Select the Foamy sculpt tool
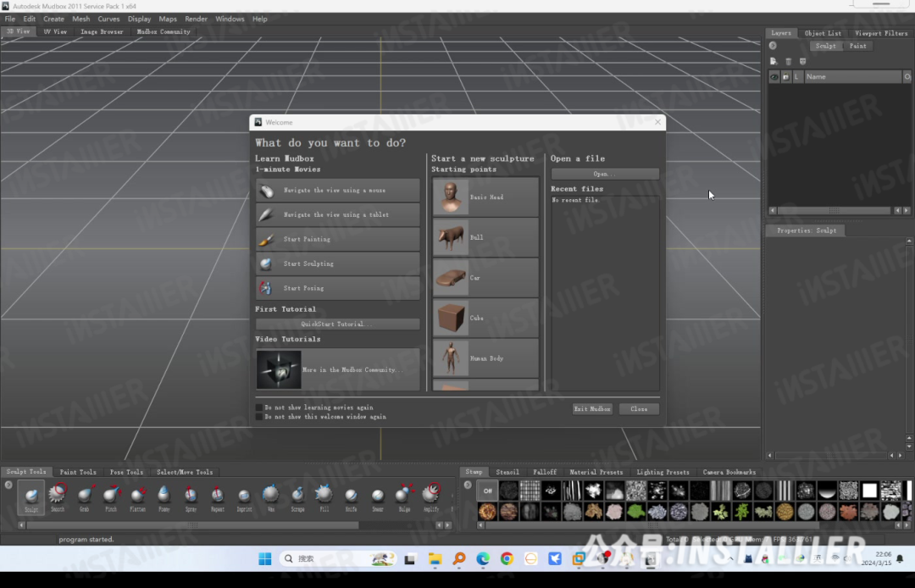Screen dimensions: 915x588 point(164,497)
